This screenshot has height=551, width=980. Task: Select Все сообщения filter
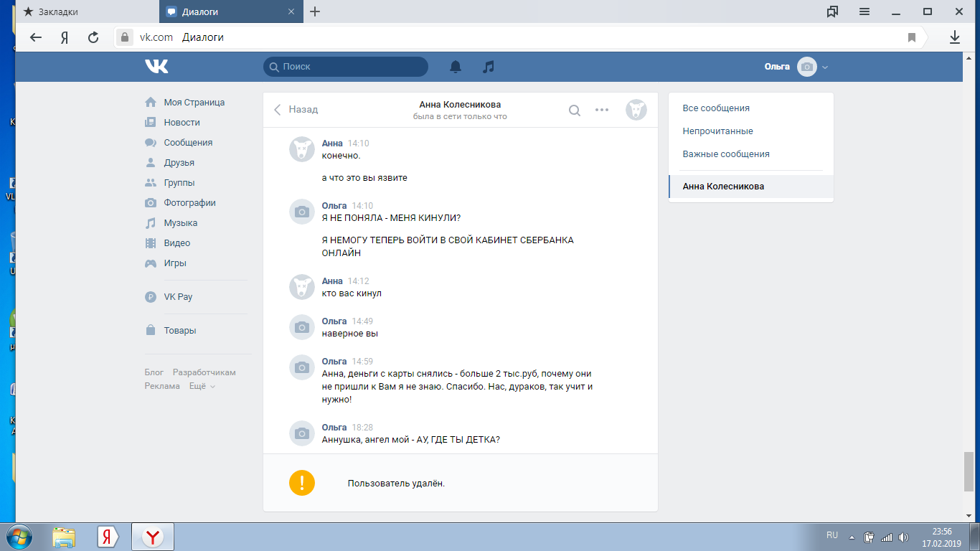(716, 108)
